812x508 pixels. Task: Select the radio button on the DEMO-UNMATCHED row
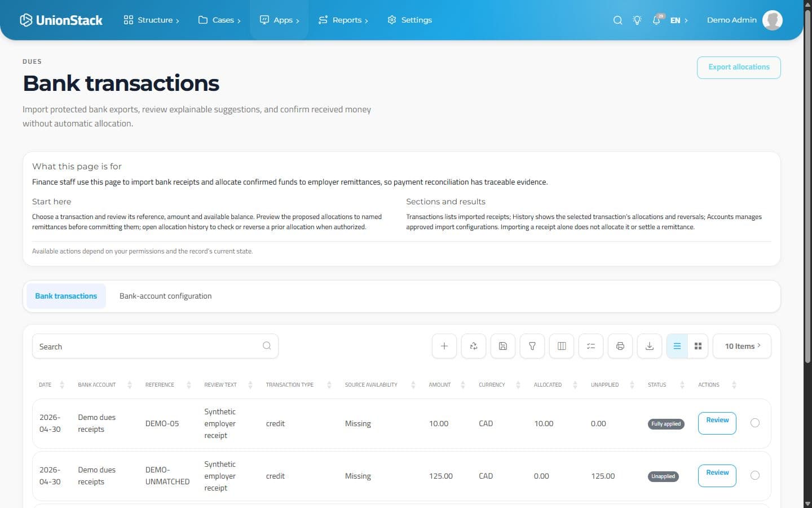pyautogui.click(x=755, y=475)
